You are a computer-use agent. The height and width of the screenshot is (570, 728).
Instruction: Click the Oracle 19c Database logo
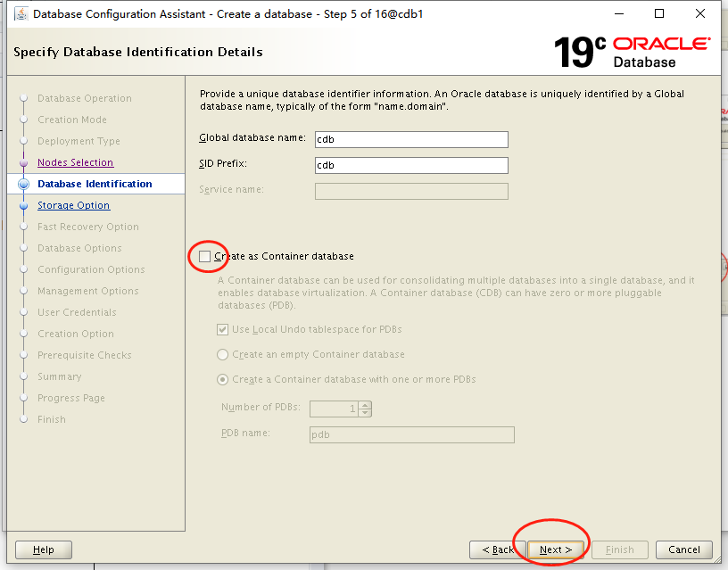pos(632,53)
